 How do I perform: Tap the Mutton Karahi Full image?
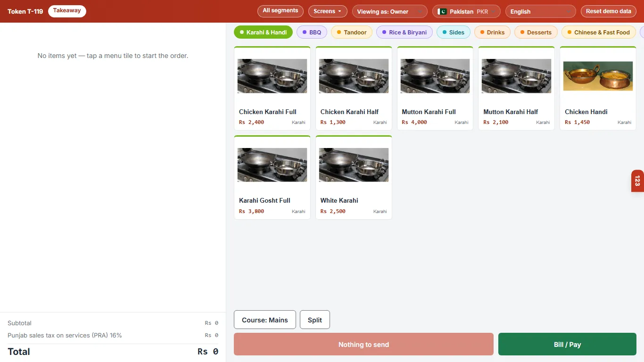pos(435,76)
